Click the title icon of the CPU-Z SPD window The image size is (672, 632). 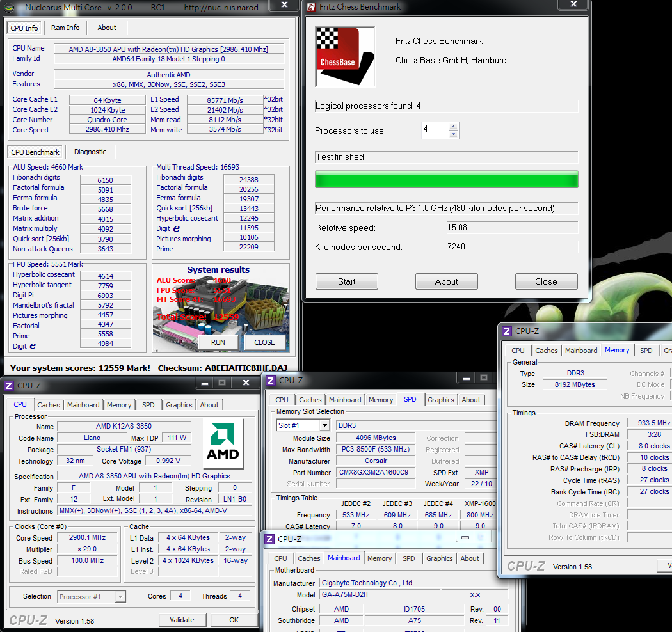pyautogui.click(x=271, y=381)
